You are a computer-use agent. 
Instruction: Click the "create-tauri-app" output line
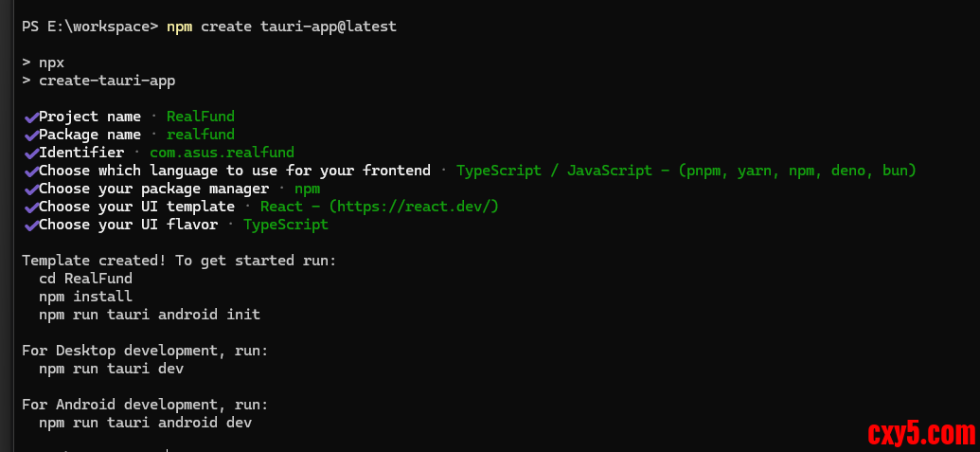(107, 81)
